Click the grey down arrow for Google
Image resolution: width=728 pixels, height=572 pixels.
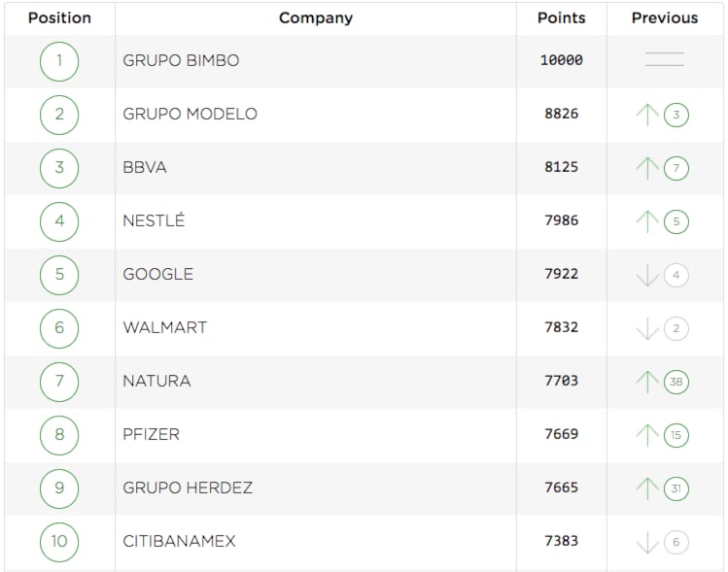(x=647, y=276)
